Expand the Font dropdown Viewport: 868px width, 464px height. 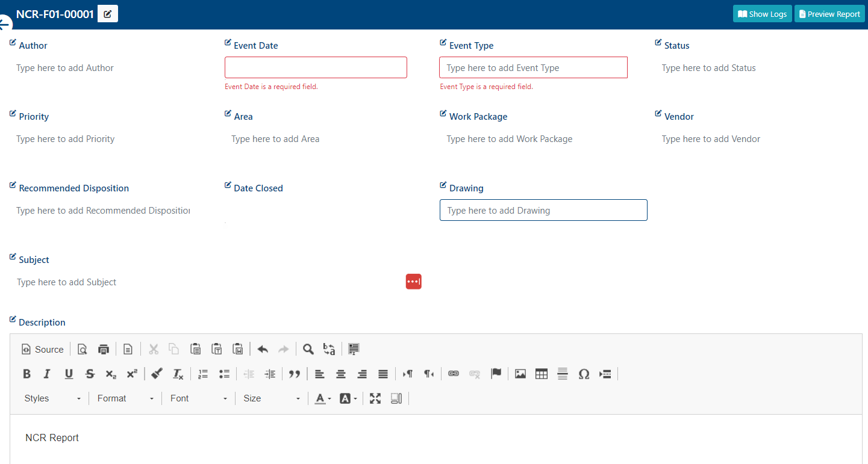tap(199, 398)
